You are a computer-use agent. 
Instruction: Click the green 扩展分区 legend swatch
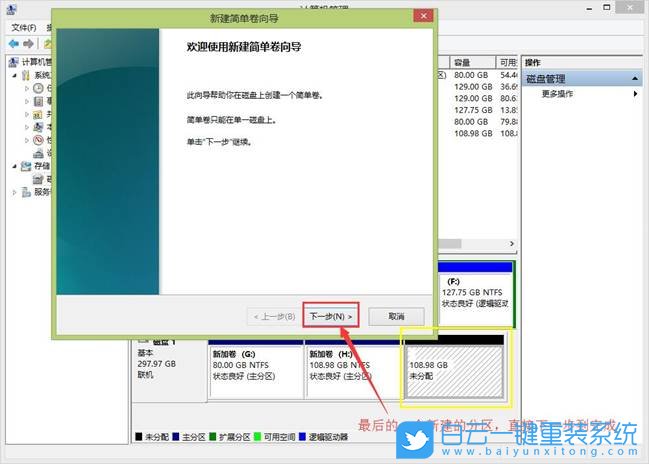[213, 437]
